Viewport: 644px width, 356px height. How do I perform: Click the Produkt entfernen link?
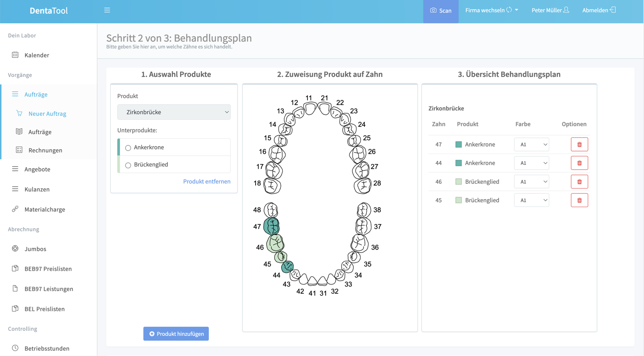click(x=207, y=181)
